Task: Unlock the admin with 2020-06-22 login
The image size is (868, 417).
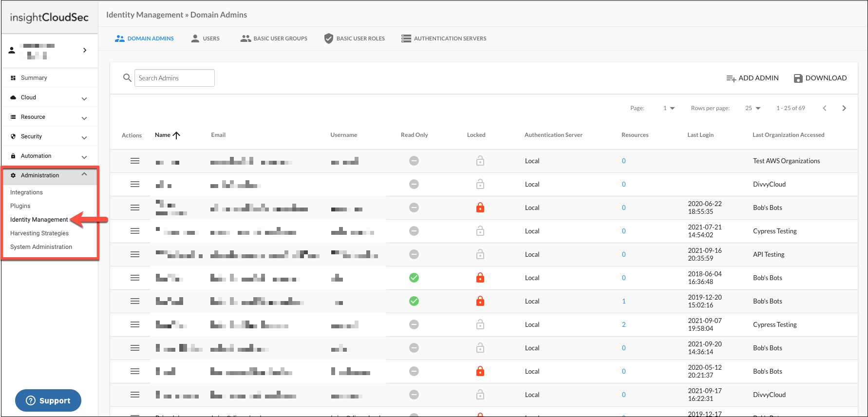Action: pyautogui.click(x=480, y=207)
